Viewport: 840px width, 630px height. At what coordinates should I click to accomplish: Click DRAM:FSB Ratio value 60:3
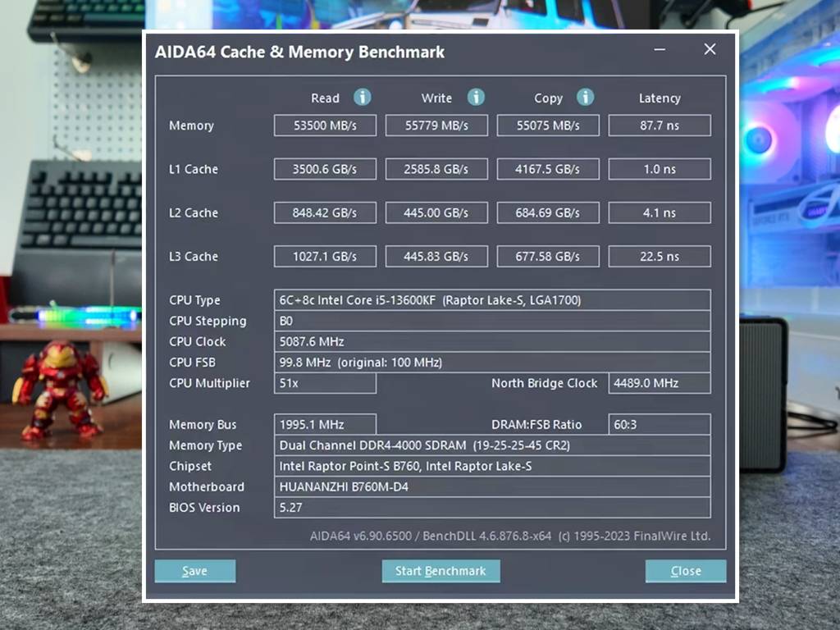coord(660,424)
